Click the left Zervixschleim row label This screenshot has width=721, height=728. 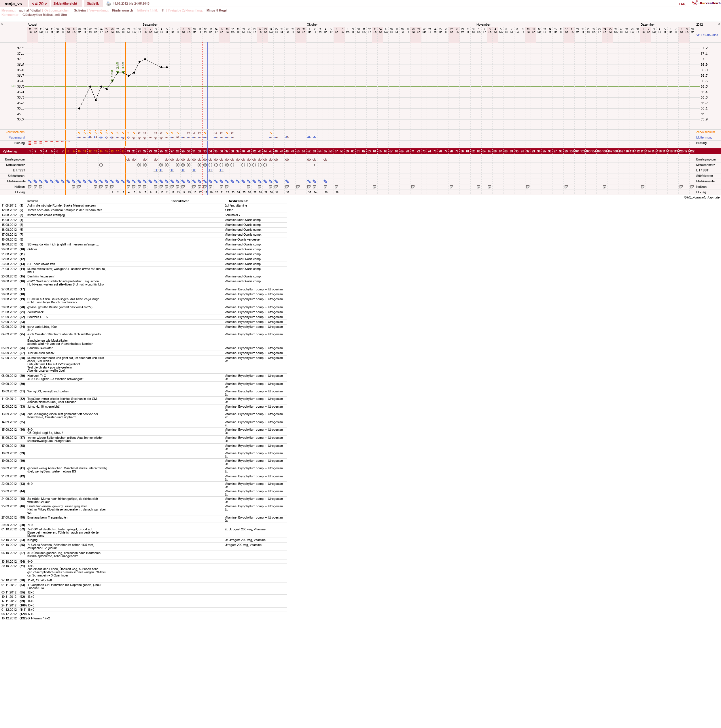(15, 132)
